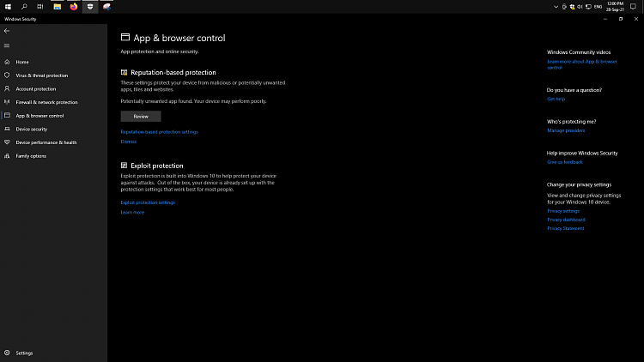Click the Home house icon

7,62
